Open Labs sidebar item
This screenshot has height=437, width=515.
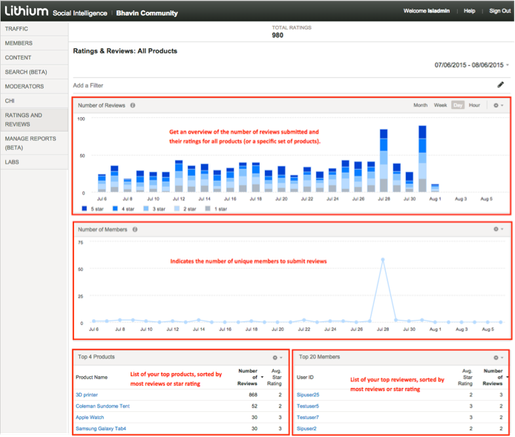click(34, 162)
